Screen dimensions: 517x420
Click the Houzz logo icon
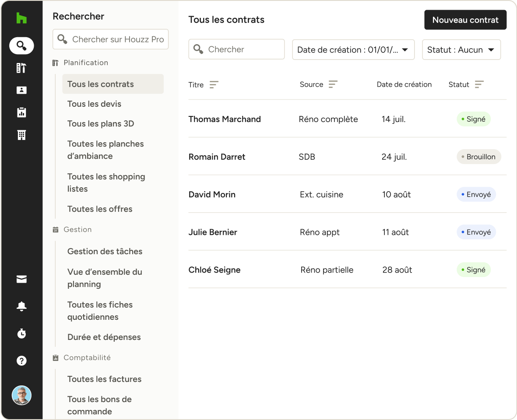pyautogui.click(x=21, y=18)
